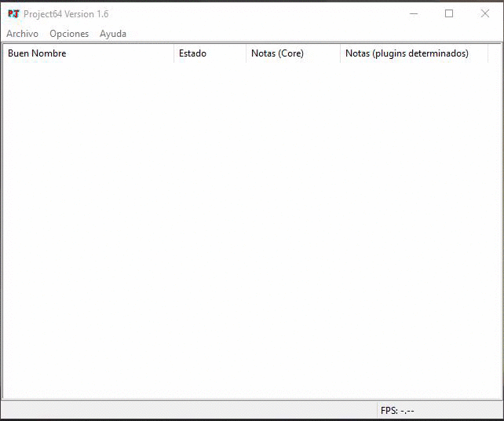Open the Archivo menu
The height and width of the screenshot is (421, 504).
(x=22, y=34)
